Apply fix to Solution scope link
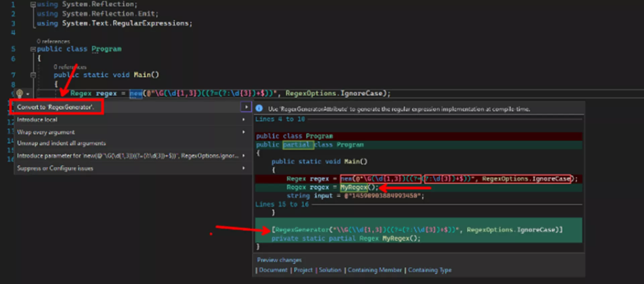This screenshot has width=644, height=284. point(330,270)
